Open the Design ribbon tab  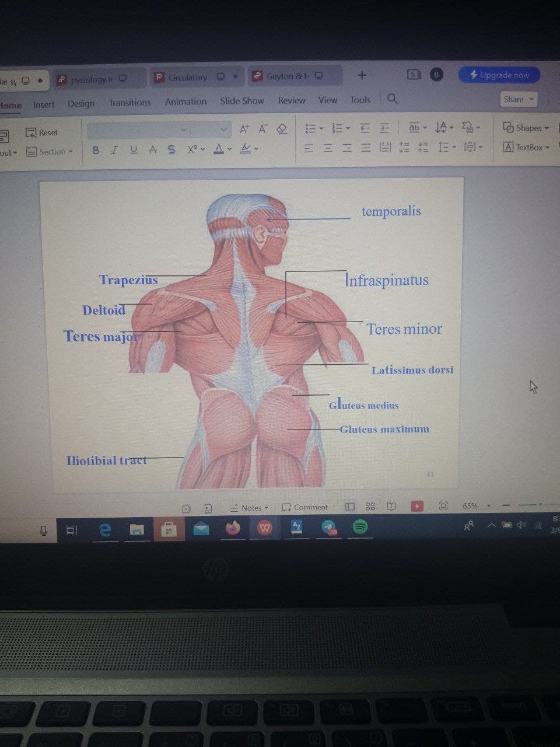tap(80, 103)
